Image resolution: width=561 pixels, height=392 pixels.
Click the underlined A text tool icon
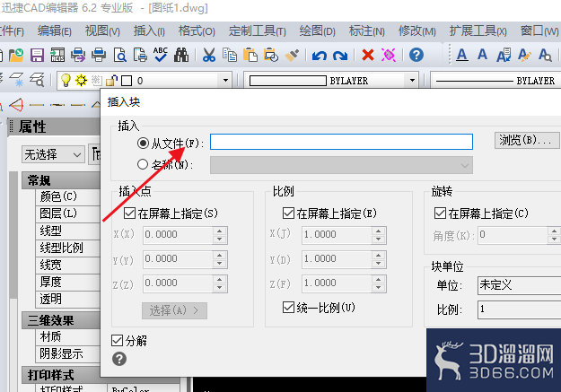pyautogui.click(x=462, y=55)
